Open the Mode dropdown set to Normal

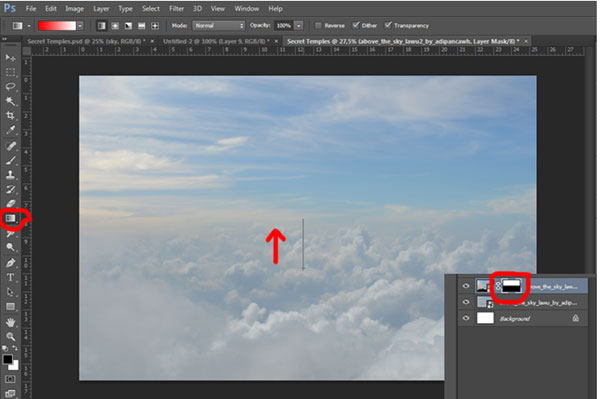(x=218, y=26)
